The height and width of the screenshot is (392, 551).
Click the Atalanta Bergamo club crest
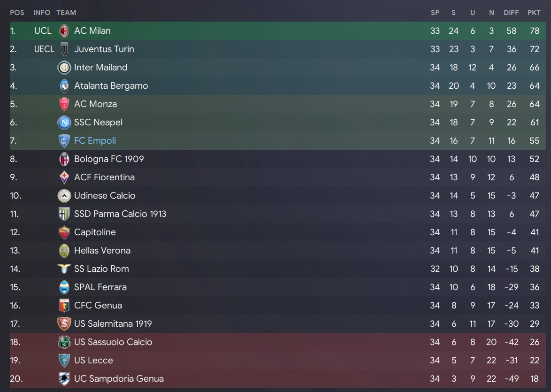64,86
